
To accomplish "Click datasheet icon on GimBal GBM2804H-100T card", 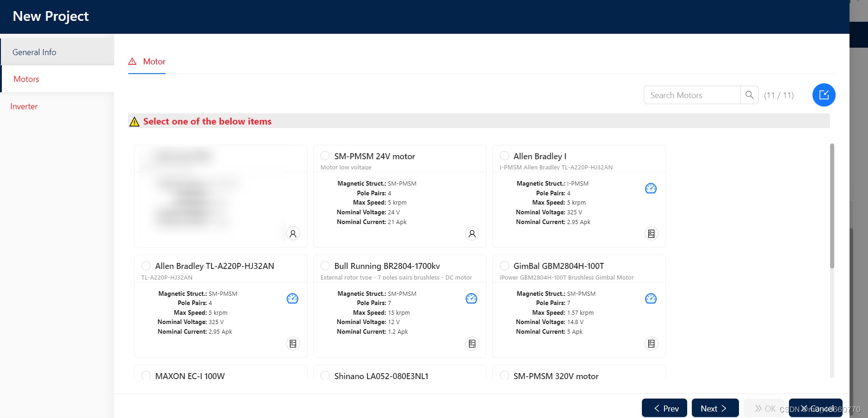I will (x=651, y=343).
